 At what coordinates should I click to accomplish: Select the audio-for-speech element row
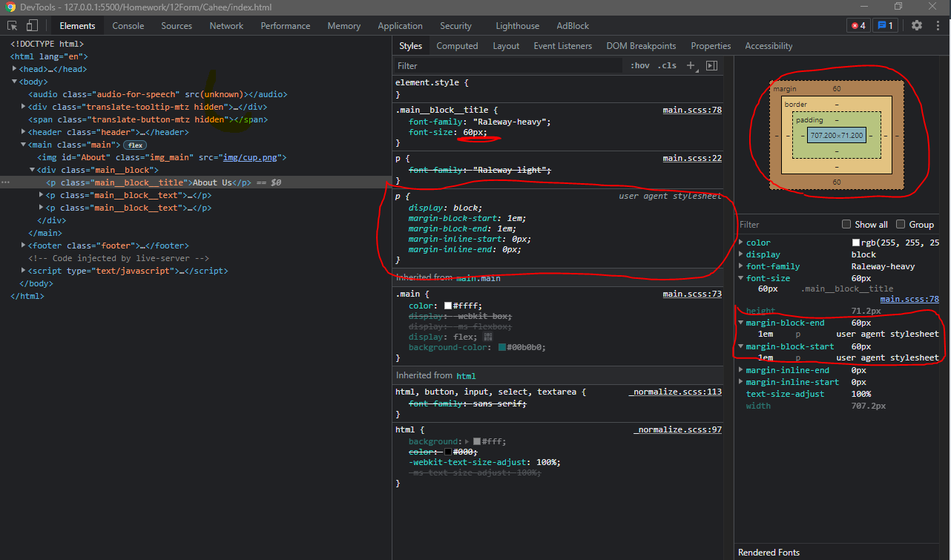158,94
